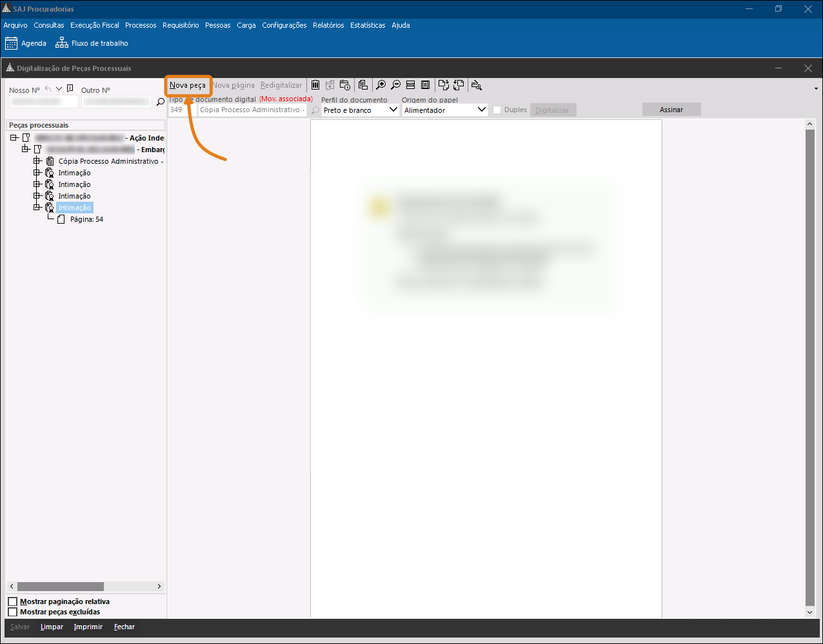The height and width of the screenshot is (644, 823).
Task: Enable Mostrar paginação relativa checkbox
Action: (13, 602)
